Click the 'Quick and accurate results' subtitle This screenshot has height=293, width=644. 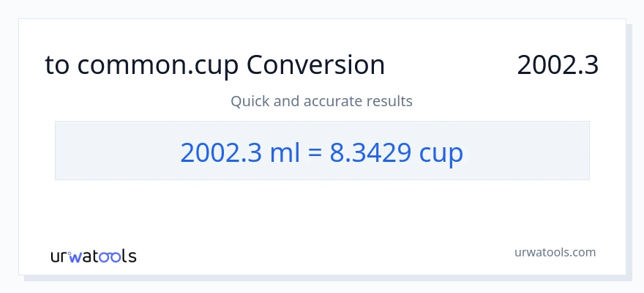point(321,101)
